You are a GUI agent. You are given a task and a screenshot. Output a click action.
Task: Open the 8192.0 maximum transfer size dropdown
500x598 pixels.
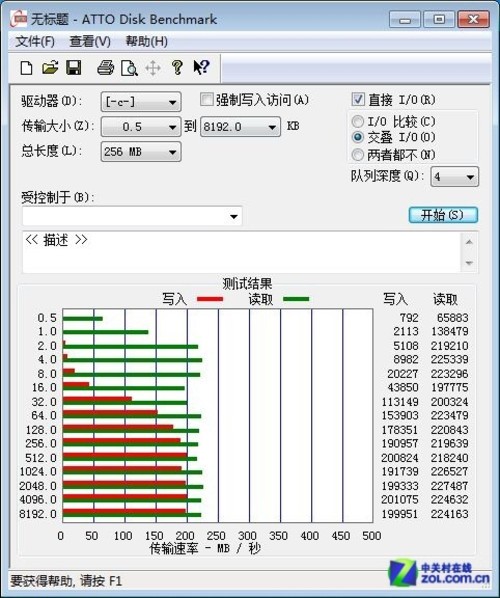[x=240, y=127]
